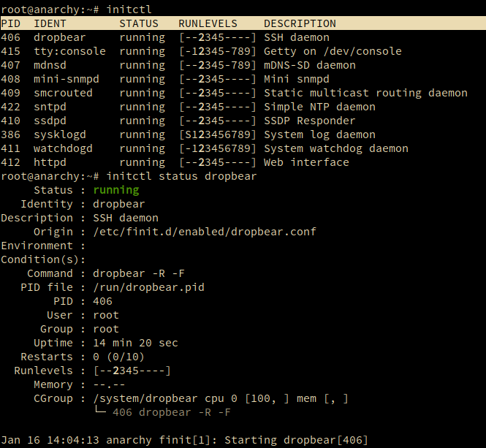Image resolution: width=486 pixels, height=448 pixels.
Task: Click the watchdogd service name
Action: click(x=63, y=148)
